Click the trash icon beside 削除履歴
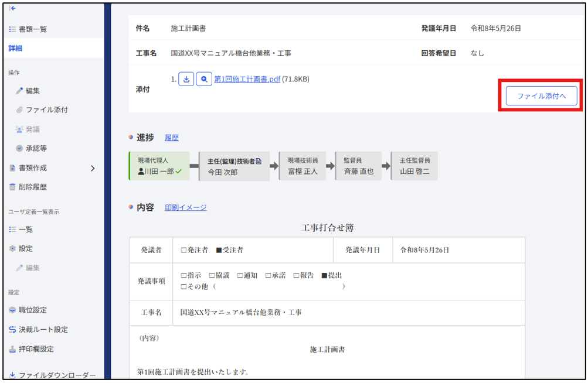The width and height of the screenshot is (588, 383). (x=12, y=187)
